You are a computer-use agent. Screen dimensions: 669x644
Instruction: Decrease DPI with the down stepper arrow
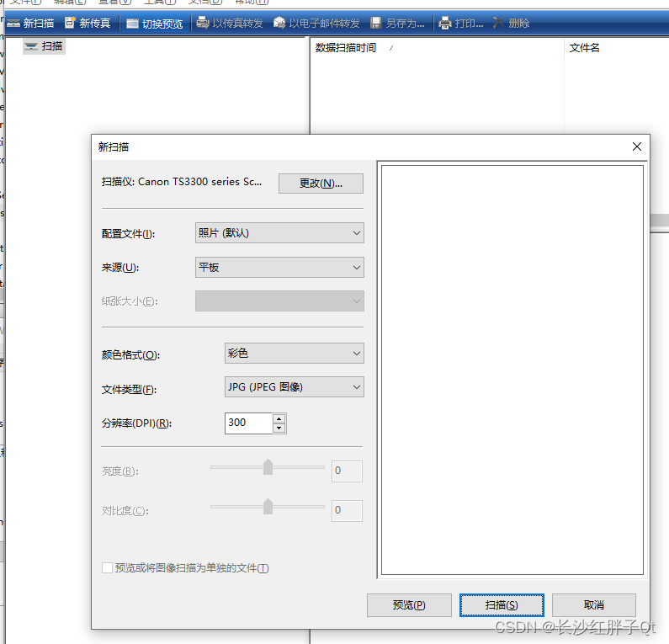[x=279, y=428]
